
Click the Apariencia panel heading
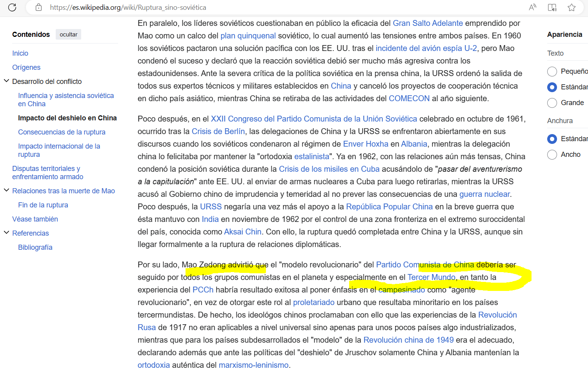click(564, 35)
